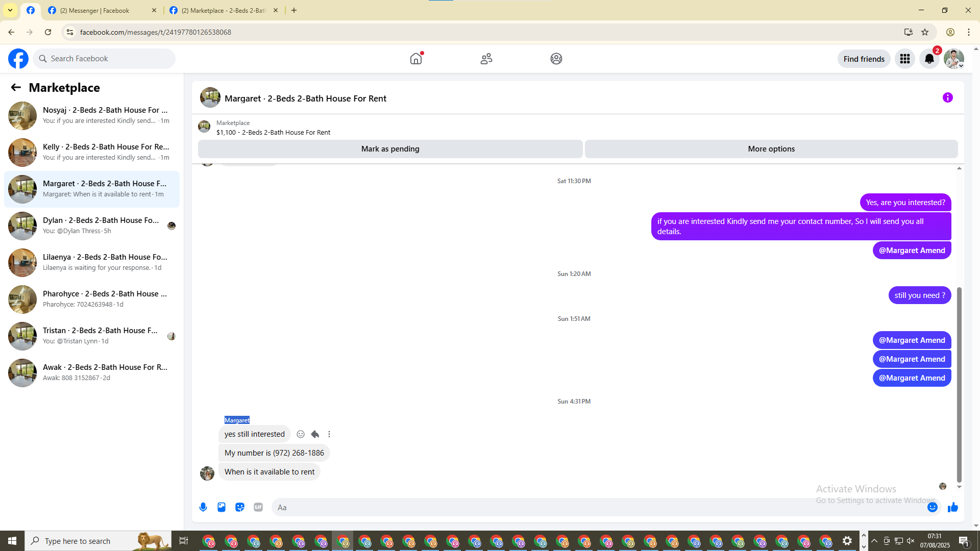Open the sticker picker icon
The image size is (980, 551).
(x=240, y=507)
